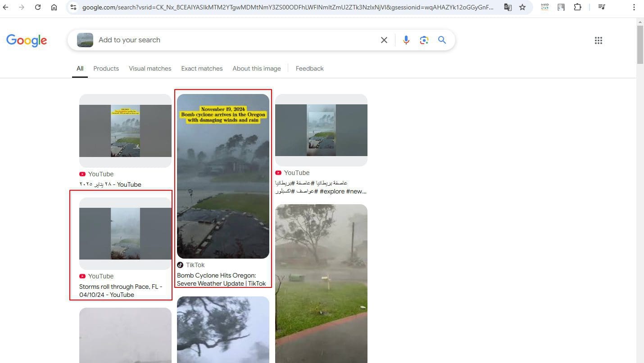This screenshot has height=363, width=644.
Task: Open the media control playlist icon
Action: coord(601,7)
